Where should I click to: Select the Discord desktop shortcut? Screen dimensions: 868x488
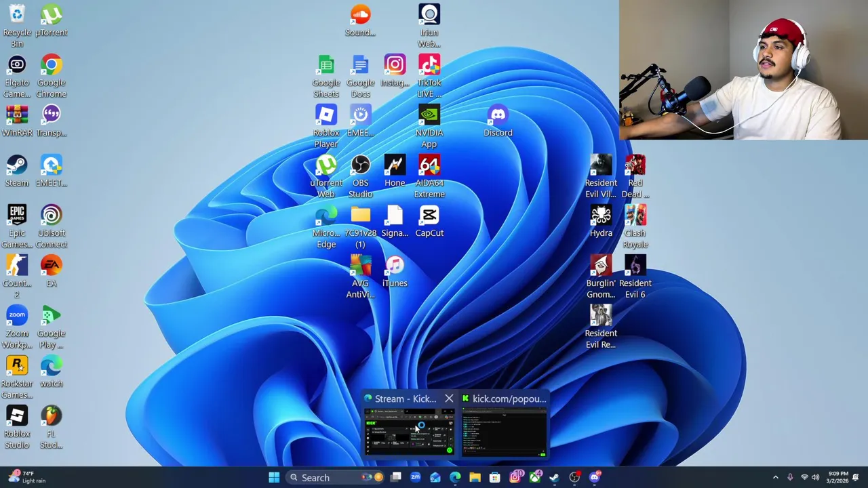tap(498, 121)
